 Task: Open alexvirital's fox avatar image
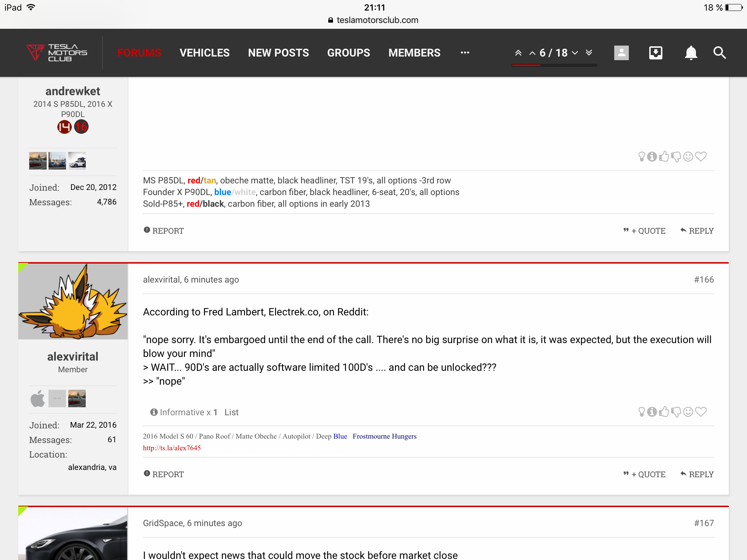73,301
